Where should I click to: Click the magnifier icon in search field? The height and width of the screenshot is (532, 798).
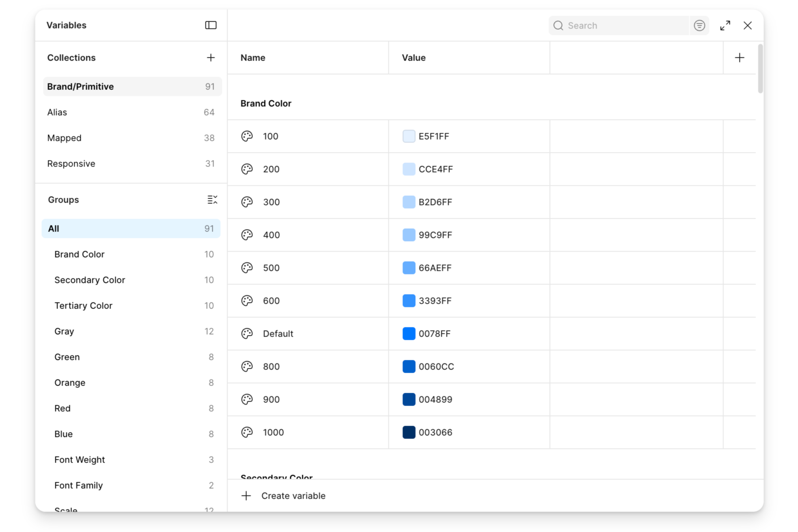pos(558,26)
